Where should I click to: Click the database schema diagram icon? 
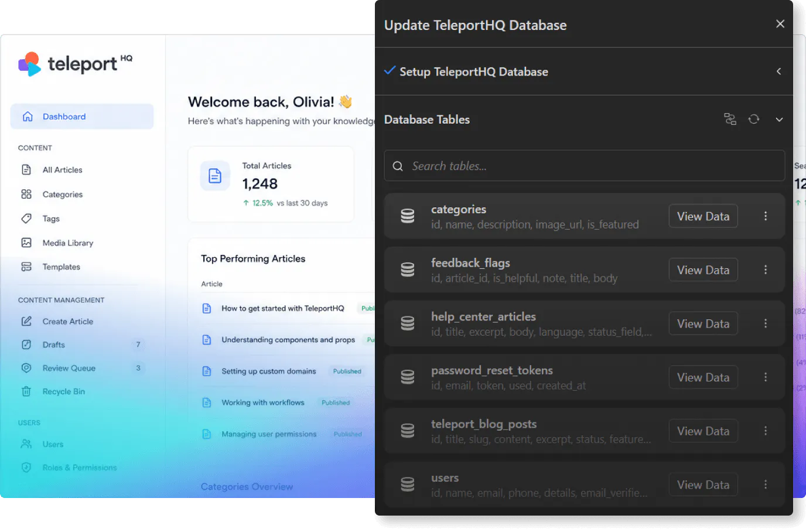[x=730, y=120]
